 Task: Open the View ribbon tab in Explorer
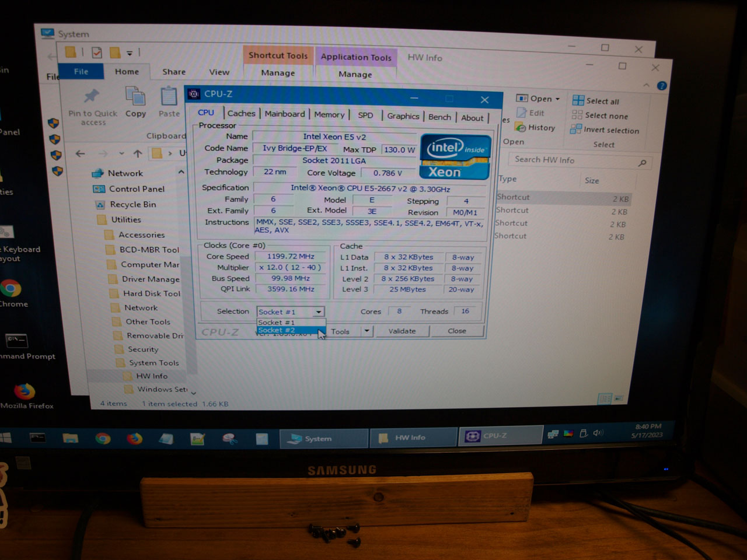click(219, 72)
